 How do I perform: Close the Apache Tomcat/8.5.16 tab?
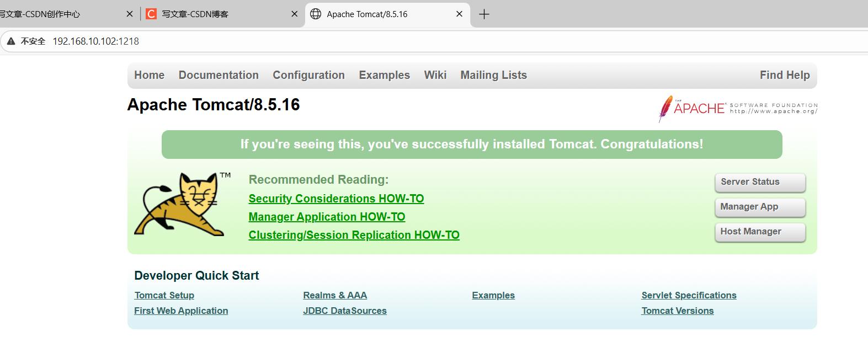click(x=459, y=14)
